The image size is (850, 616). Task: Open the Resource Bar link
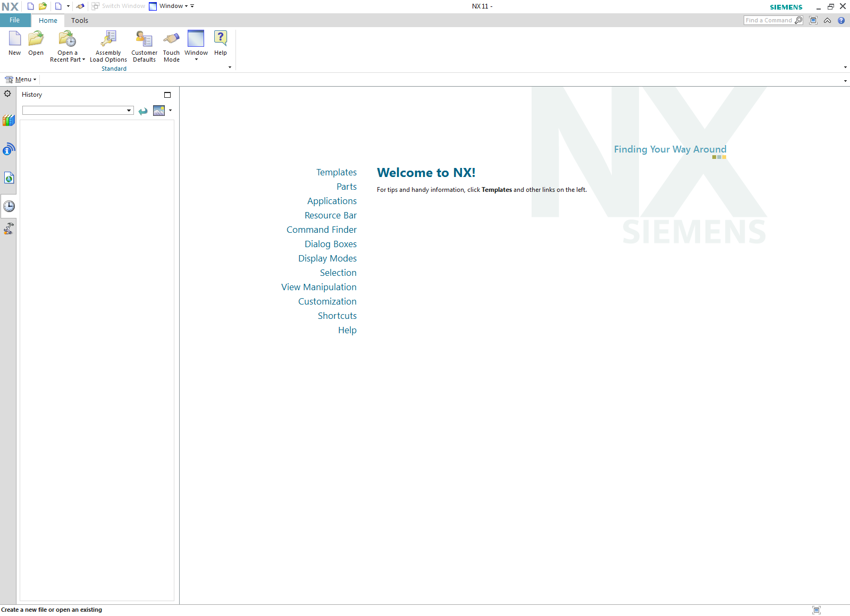click(331, 215)
